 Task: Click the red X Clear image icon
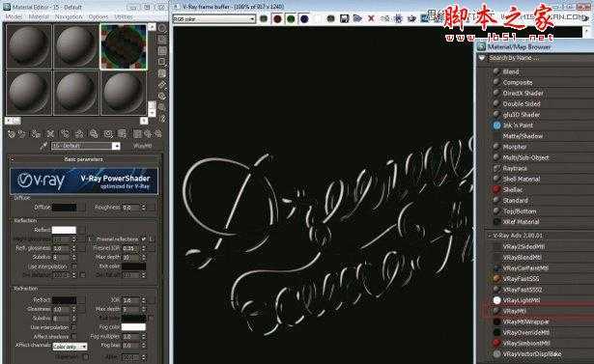371,18
